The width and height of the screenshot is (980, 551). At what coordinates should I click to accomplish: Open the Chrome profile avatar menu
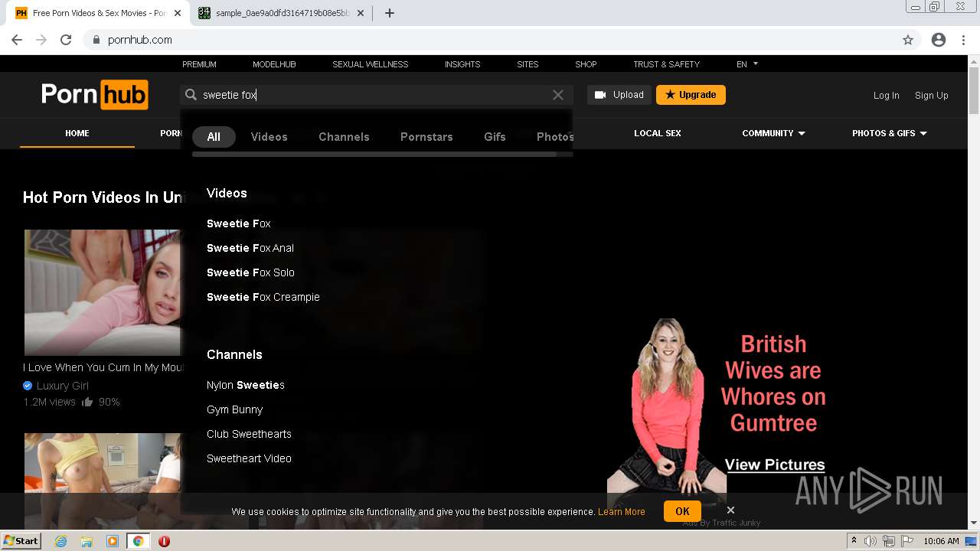(x=939, y=40)
